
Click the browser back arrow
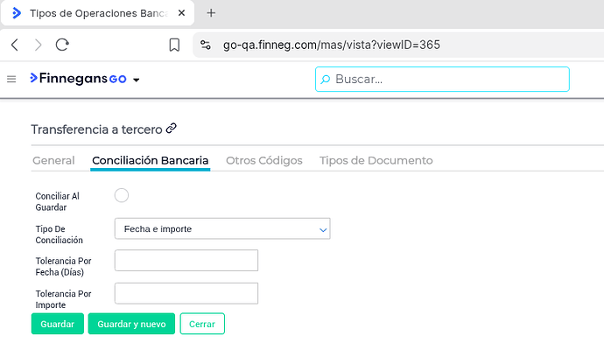coord(15,45)
